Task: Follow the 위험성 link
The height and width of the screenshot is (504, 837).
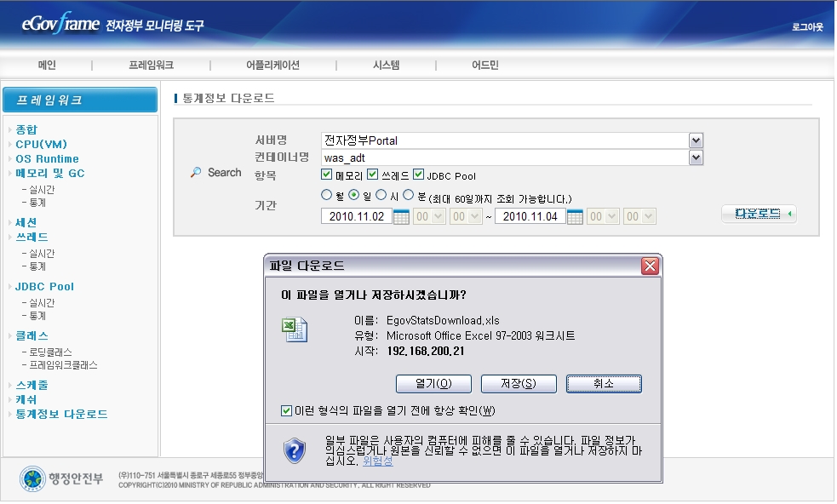Action: [x=378, y=461]
